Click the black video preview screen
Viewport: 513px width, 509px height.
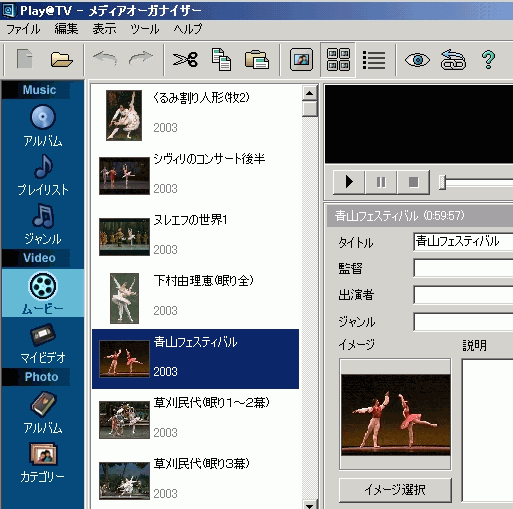419,124
